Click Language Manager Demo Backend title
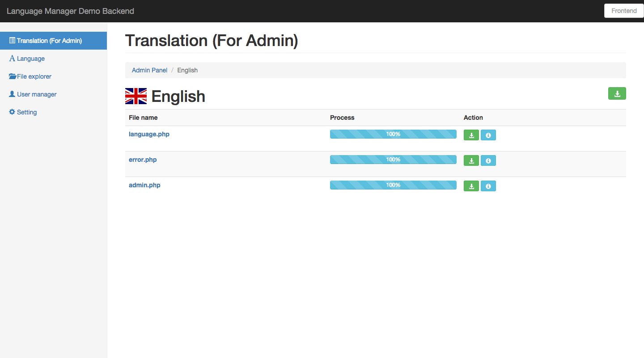The image size is (644, 358). 70,11
